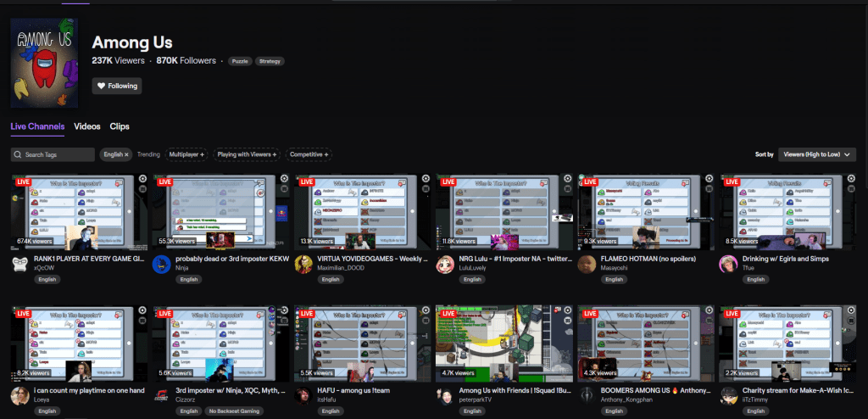The width and height of the screenshot is (868, 419).
Task: Open Ninja's channel avatar icon
Action: (x=162, y=264)
